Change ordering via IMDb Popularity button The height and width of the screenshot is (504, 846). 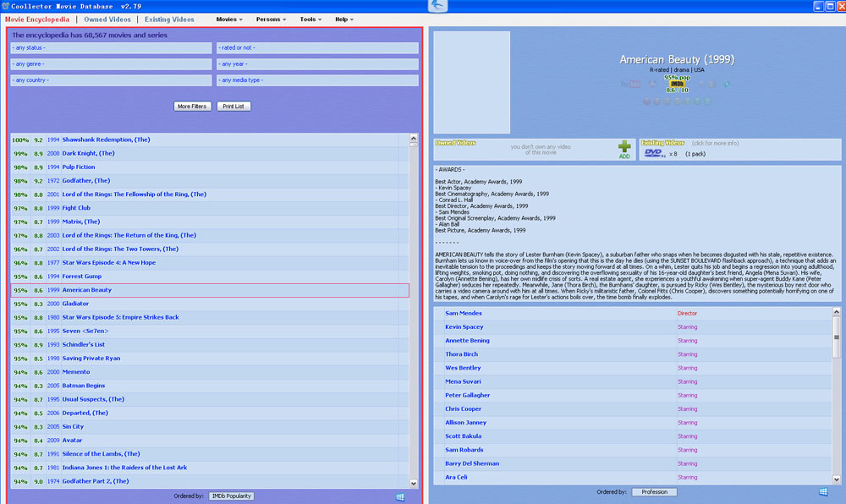tap(231, 496)
